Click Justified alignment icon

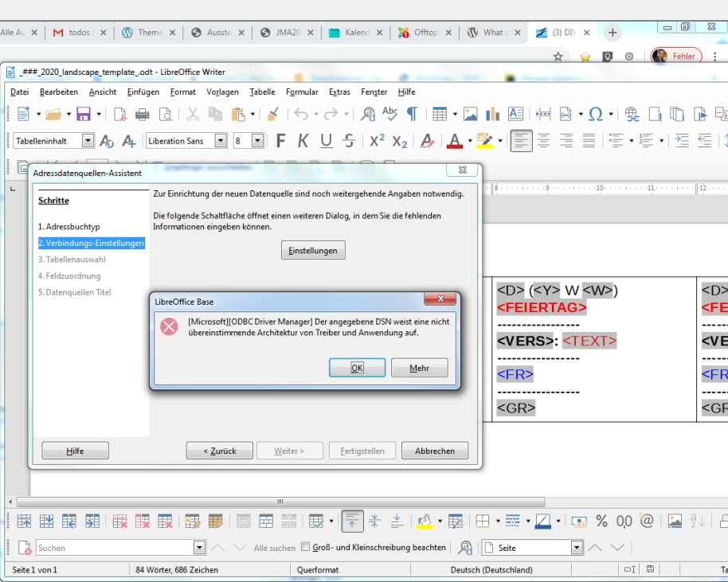coord(589,141)
